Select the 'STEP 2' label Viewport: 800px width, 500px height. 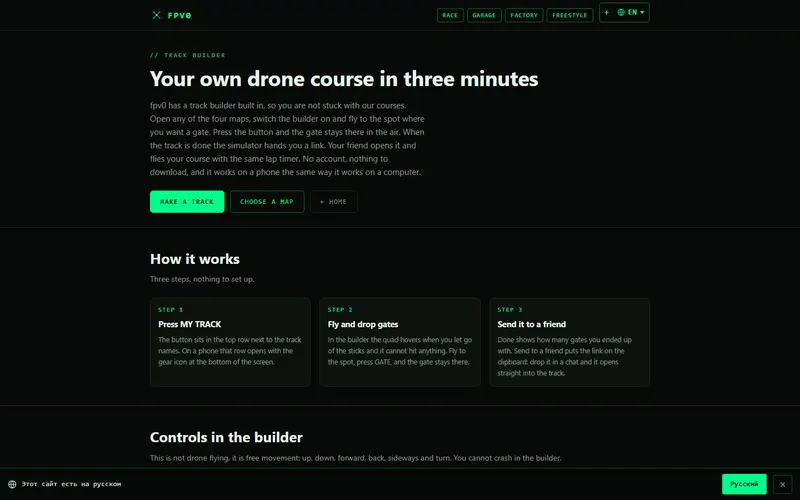coord(340,310)
